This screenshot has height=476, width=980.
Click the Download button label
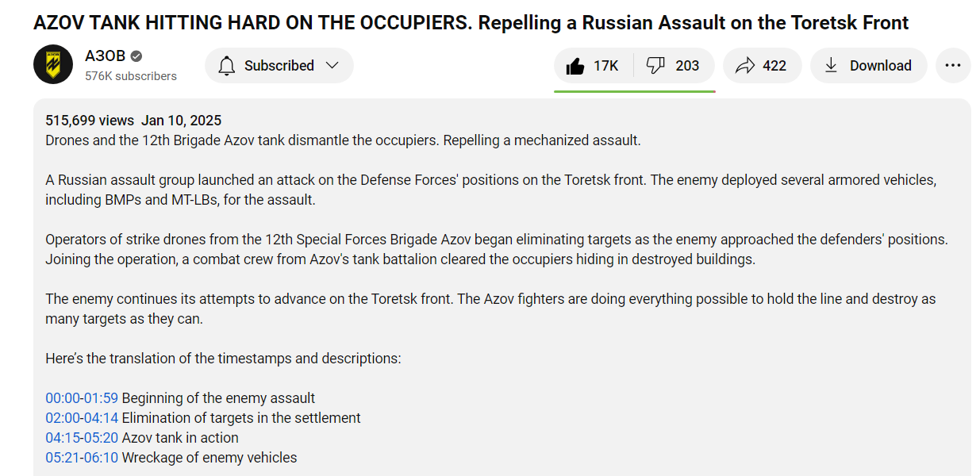[881, 66]
